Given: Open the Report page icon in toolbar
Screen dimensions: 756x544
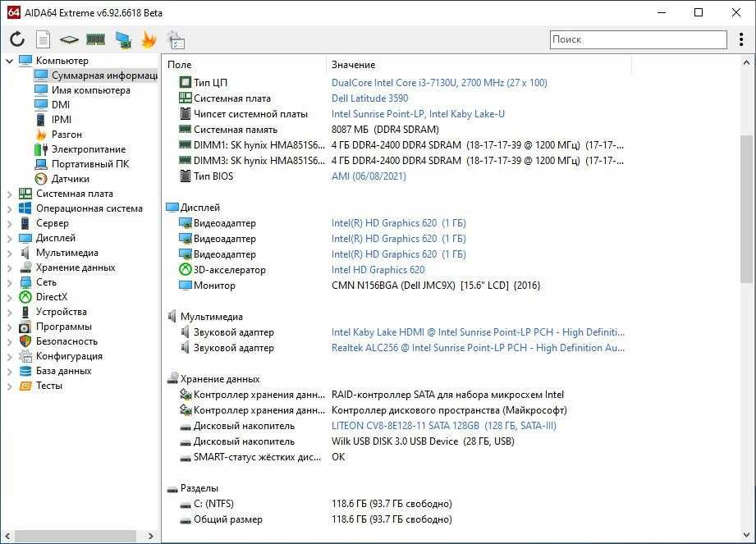Looking at the screenshot, I should [44, 39].
